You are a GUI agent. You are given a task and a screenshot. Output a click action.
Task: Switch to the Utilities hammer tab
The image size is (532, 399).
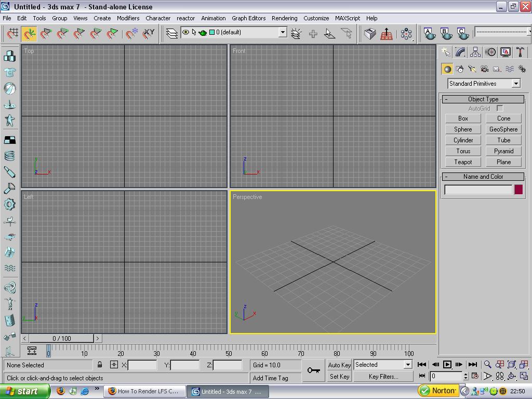point(520,52)
